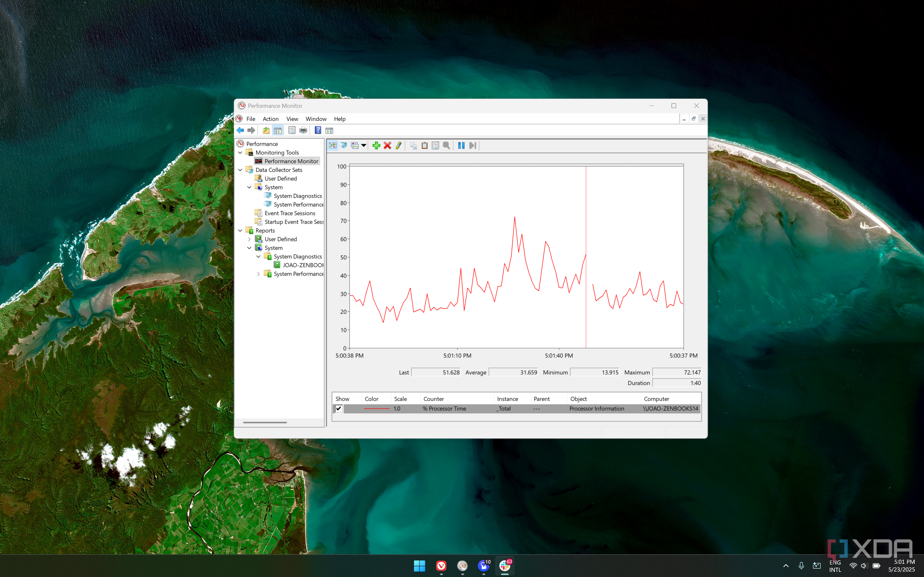Uncheck Show box for % Processor Time
The width and height of the screenshot is (924, 577).
(339, 409)
